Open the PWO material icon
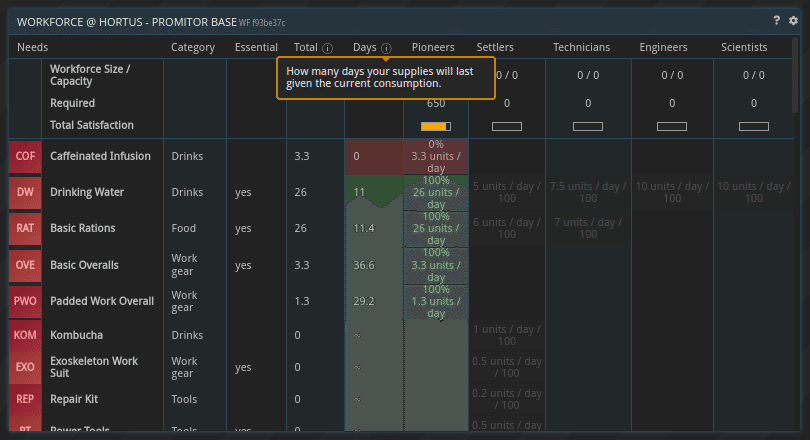This screenshot has width=810, height=440. click(x=25, y=301)
